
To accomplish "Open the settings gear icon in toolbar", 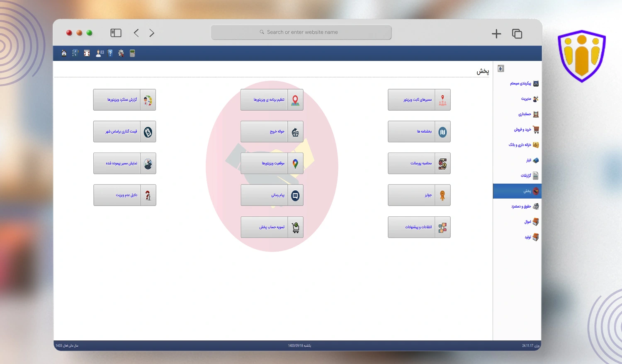I will 121,53.
